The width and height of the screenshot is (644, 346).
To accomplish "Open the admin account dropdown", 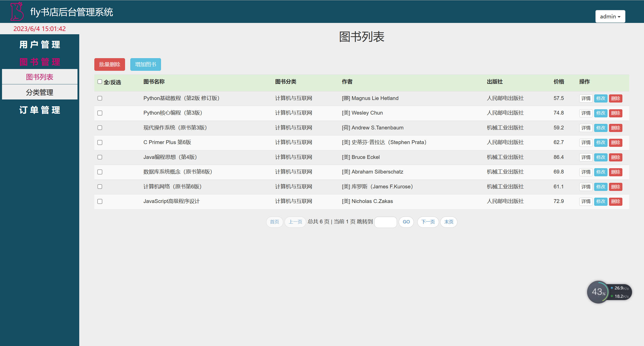I will 610,16.
